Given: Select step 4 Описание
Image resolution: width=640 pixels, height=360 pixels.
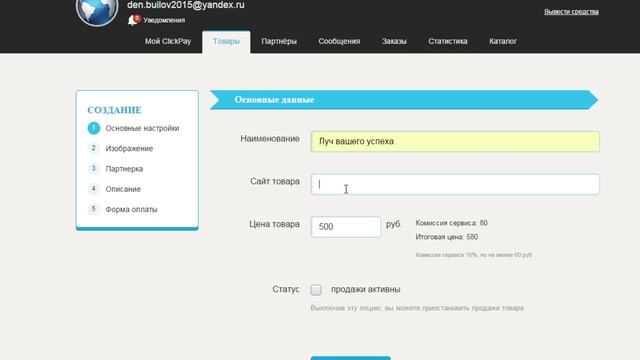Looking at the screenshot, I should pos(114,189).
